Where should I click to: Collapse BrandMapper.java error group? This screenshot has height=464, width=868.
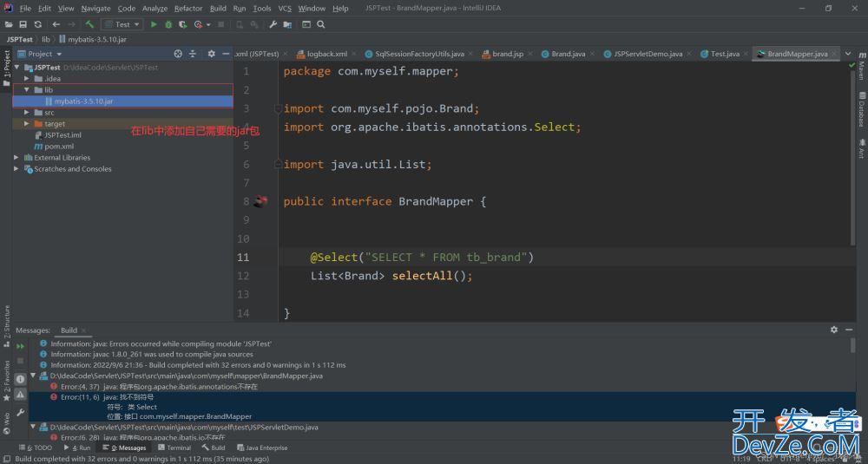(33, 376)
